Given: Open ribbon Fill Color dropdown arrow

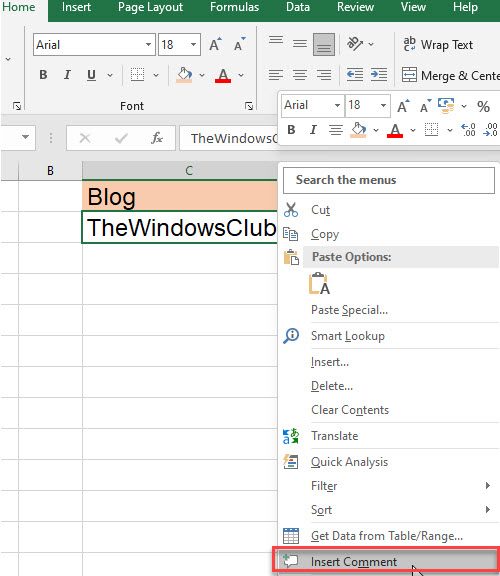Looking at the screenshot, I should [x=202, y=75].
